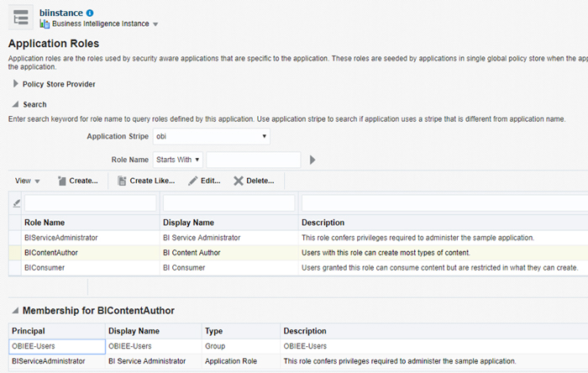The width and height of the screenshot is (588, 373).
Task: Click the 'Users granted this role can consume' description
Action: click(440, 268)
